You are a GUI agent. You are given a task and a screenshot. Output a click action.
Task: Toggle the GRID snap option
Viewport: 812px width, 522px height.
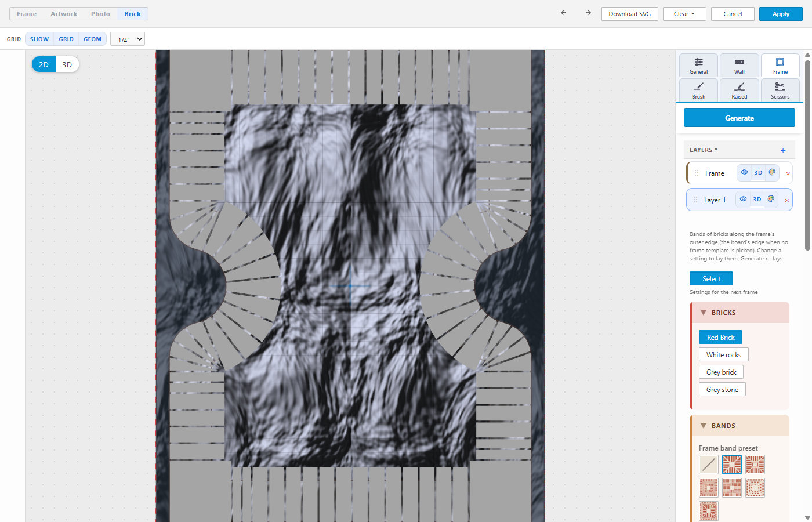[66, 39]
